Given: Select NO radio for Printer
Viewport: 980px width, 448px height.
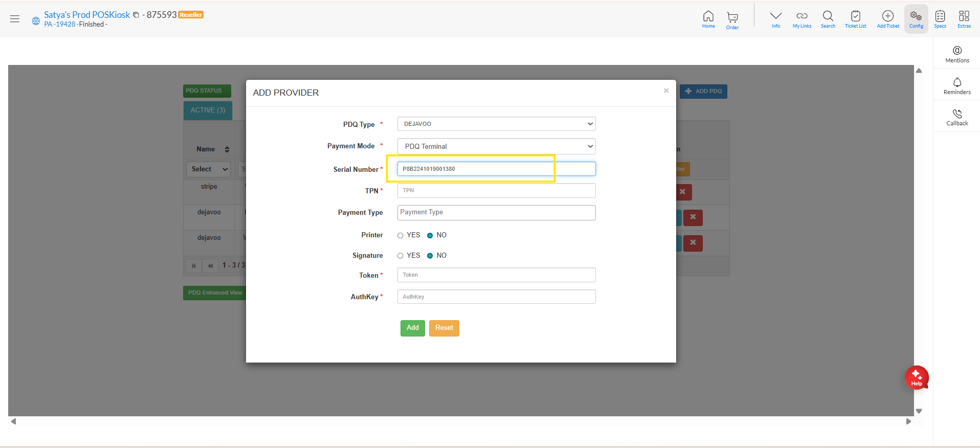Looking at the screenshot, I should pyautogui.click(x=430, y=236).
